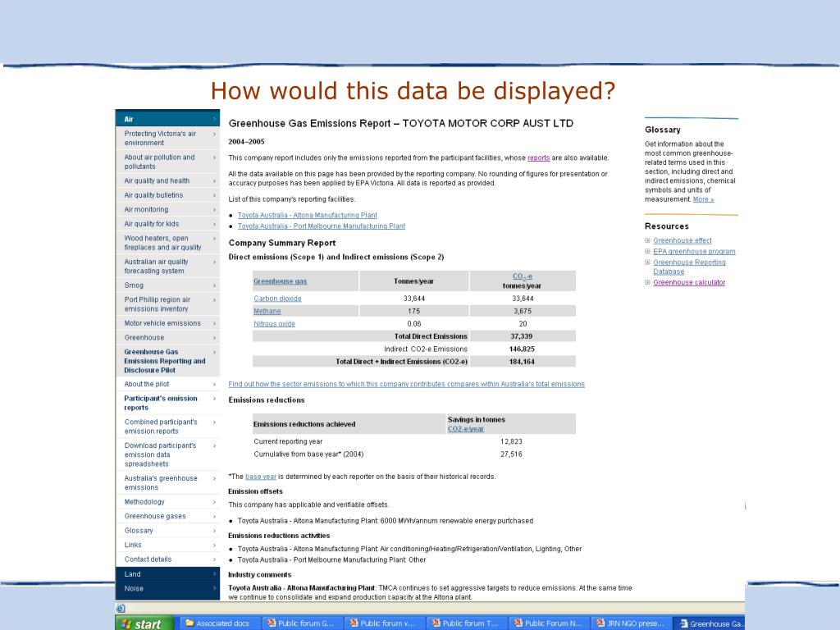Open the Methane link
This screenshot has height=630, width=840.
267,311
